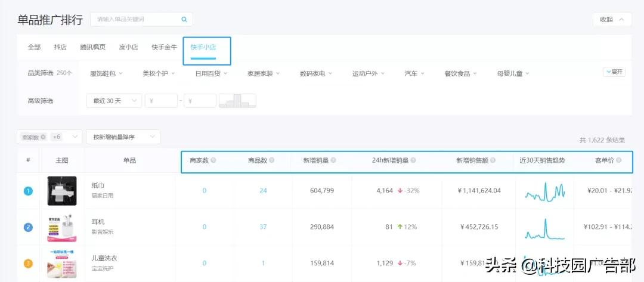View 耳机 30-day sales trend chart
Viewport: 644px width, 282px height.
[544, 228]
